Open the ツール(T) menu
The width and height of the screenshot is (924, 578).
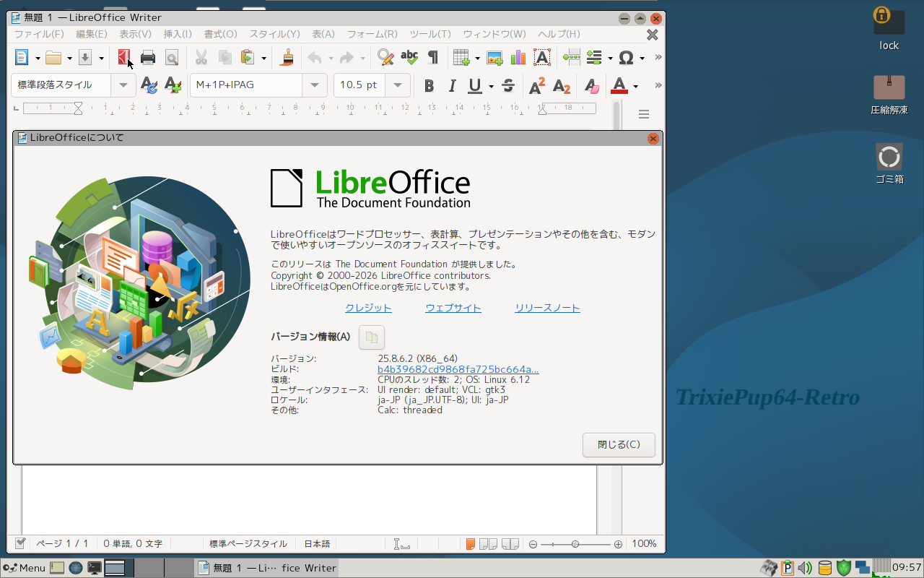point(430,34)
